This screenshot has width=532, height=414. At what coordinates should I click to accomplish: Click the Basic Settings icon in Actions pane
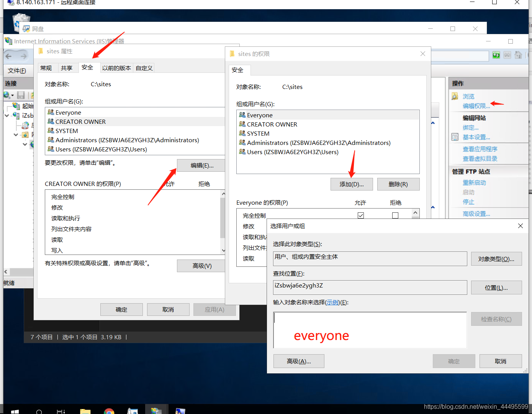click(455, 137)
